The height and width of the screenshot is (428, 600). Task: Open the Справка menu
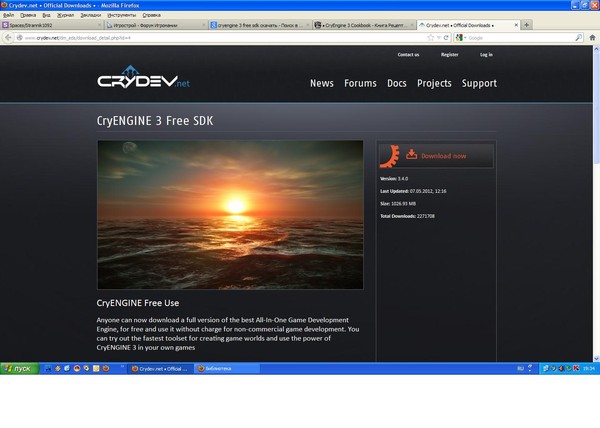pos(152,15)
